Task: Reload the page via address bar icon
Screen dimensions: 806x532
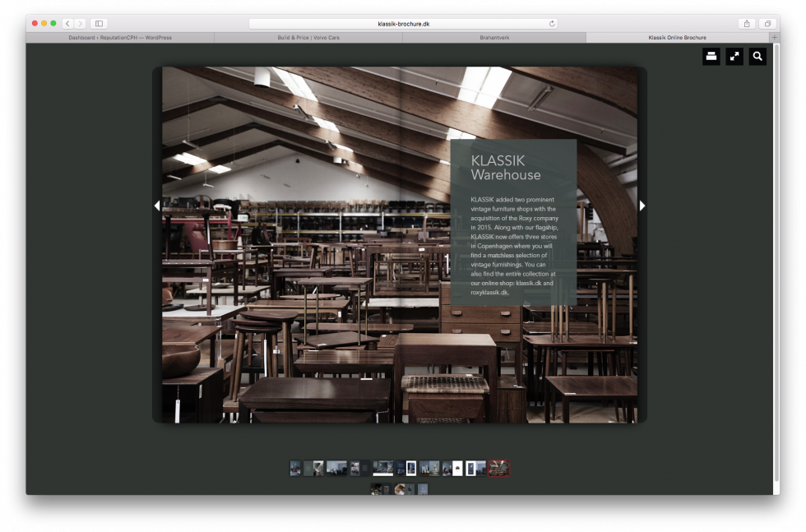Action: [x=552, y=24]
